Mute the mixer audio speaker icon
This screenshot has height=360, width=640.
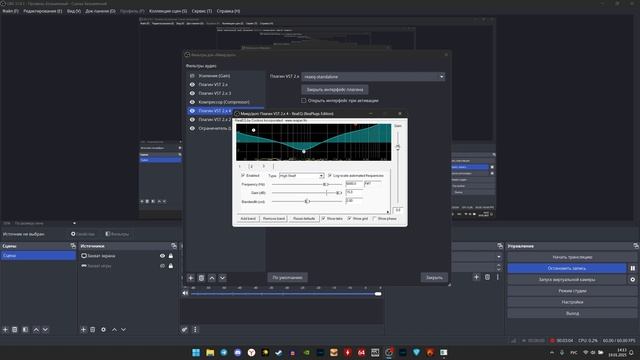pos(185,293)
